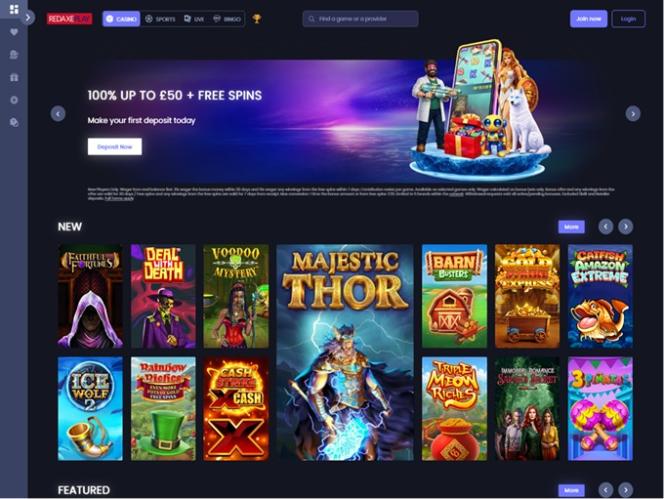Click the gift box promotions sidebar icon
664x499 pixels.
[x=14, y=77]
